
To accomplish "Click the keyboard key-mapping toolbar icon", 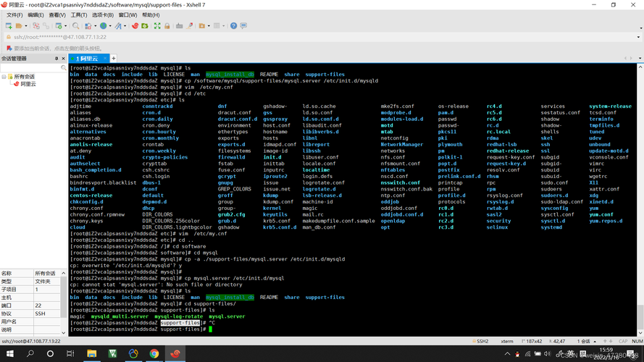I will pyautogui.click(x=180, y=25).
